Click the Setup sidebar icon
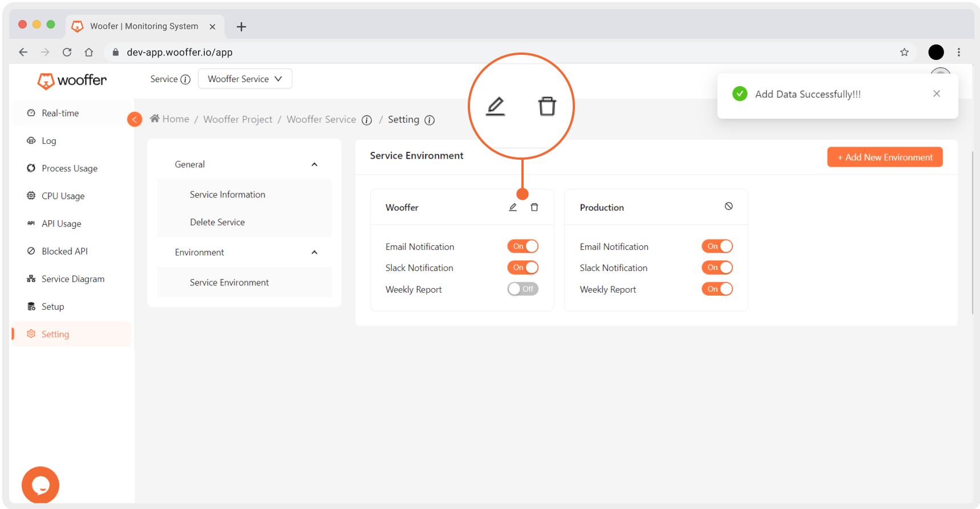 coord(31,306)
